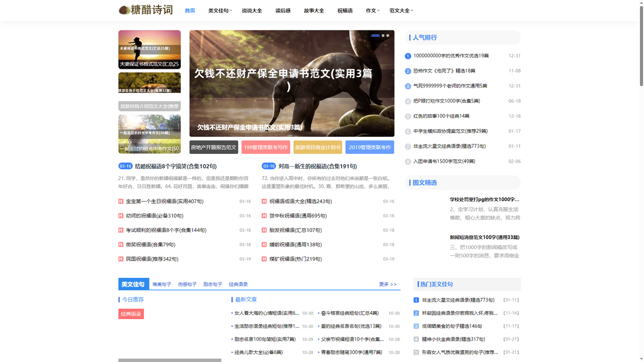644x362 pixels.
Task: Open 民国祝福语(推荐342句)
Action: click(x=152, y=259)
